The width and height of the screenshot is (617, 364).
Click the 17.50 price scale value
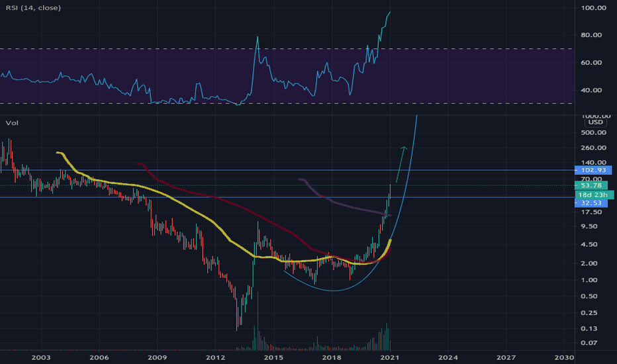pyautogui.click(x=591, y=212)
